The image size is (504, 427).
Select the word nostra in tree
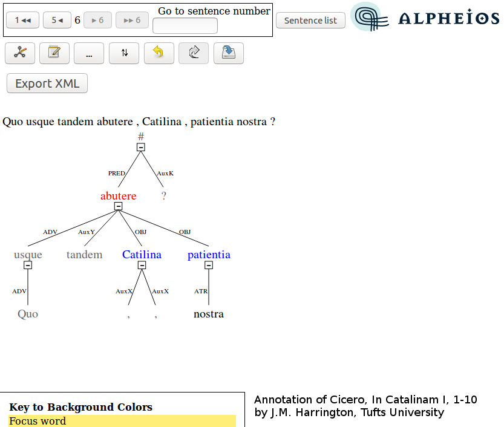point(209,314)
